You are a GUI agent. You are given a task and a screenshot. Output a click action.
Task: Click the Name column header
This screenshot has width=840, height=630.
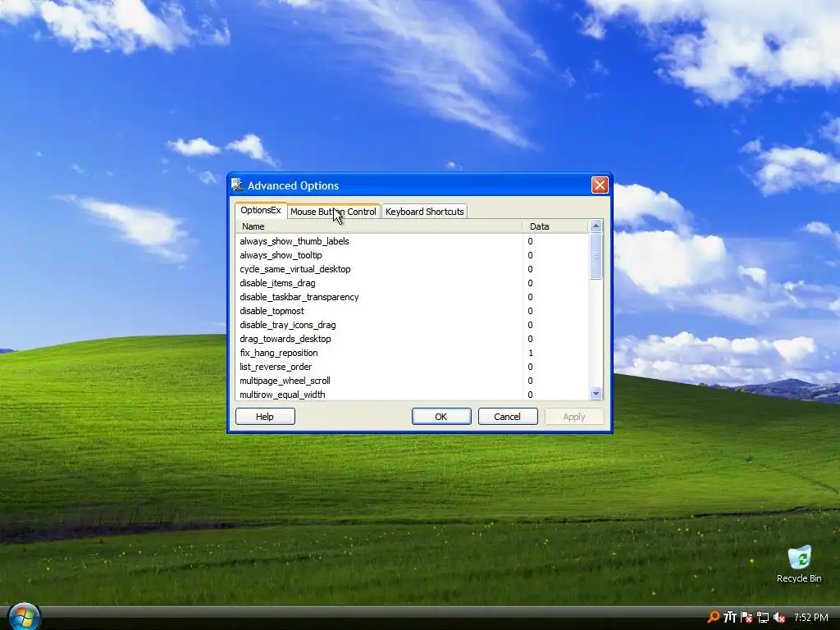(379, 226)
